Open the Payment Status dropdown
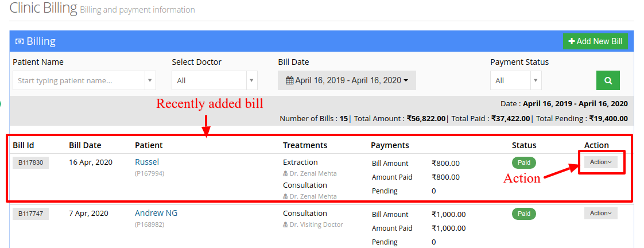This screenshot has width=644, height=248. tap(516, 80)
